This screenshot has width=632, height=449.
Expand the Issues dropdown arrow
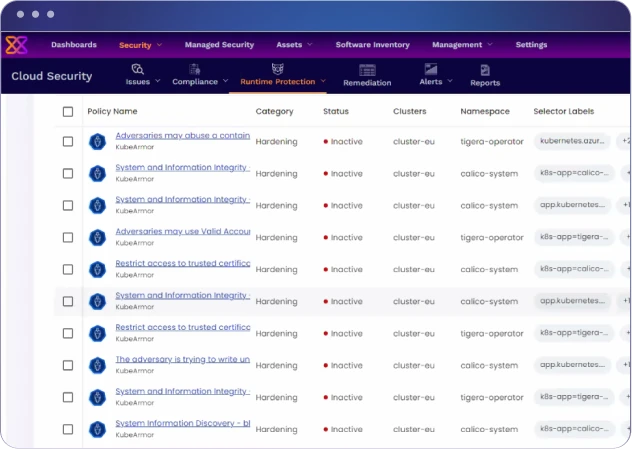158,81
